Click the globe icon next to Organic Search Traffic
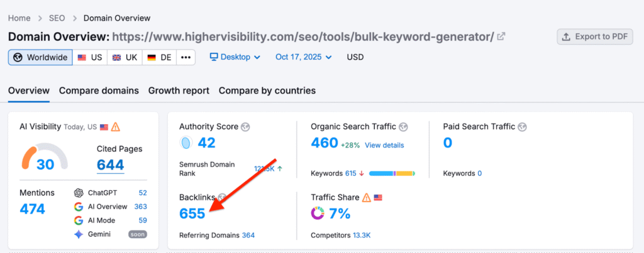Image resolution: width=644 pixels, height=253 pixels. [x=403, y=127]
